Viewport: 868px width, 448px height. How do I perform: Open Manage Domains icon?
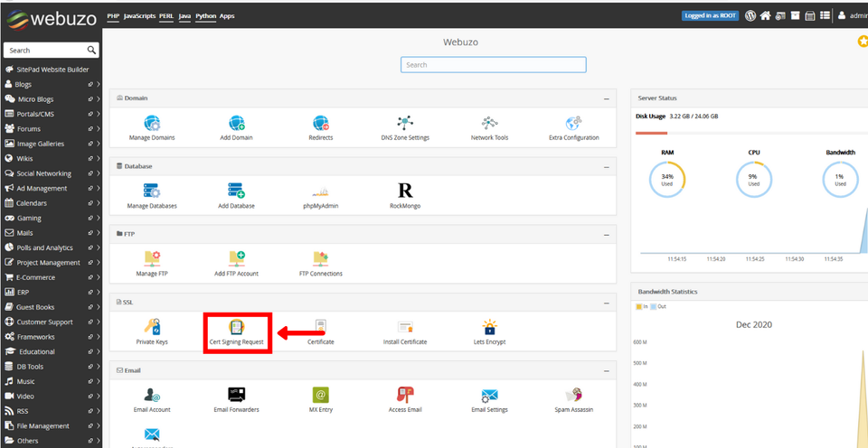pyautogui.click(x=151, y=127)
